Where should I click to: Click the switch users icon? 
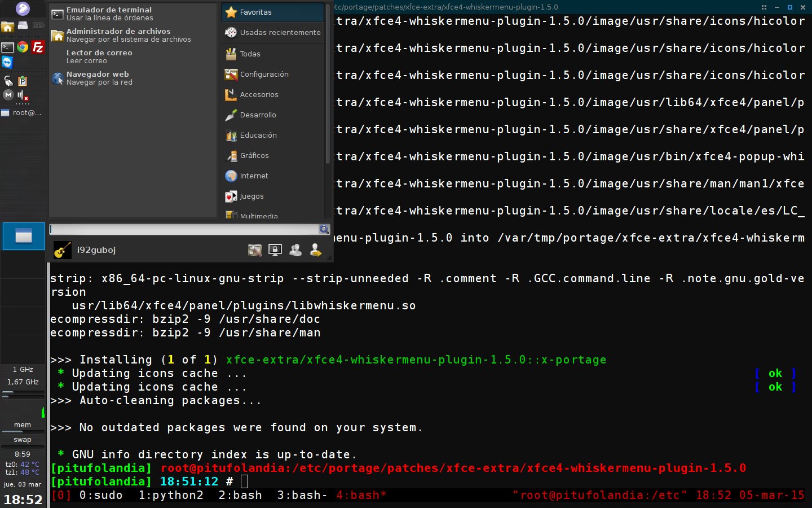click(x=295, y=250)
